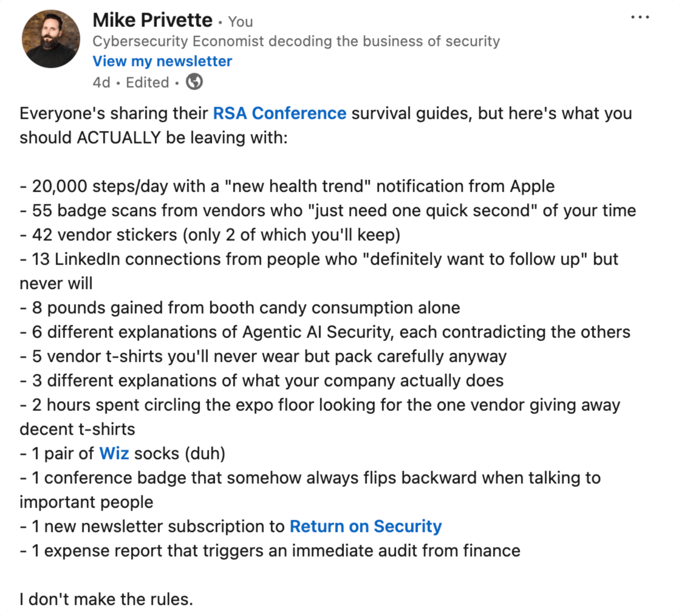The image size is (673, 616).
Task: Click the "I don't make the rules" sentence
Action: click(x=106, y=599)
